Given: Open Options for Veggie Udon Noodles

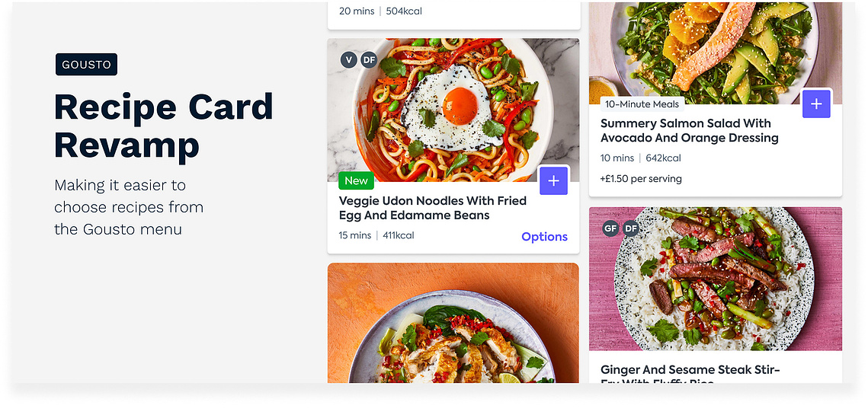Looking at the screenshot, I should point(545,237).
